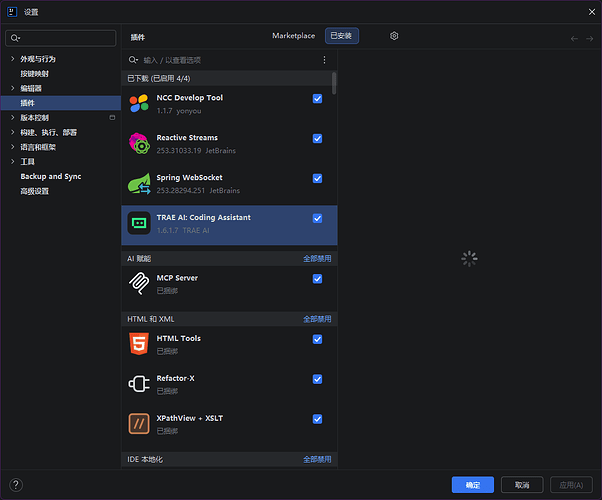Viewport: 602px width, 500px height.
Task: Expand the 语言和框架 settings node
Action: click(x=13, y=147)
